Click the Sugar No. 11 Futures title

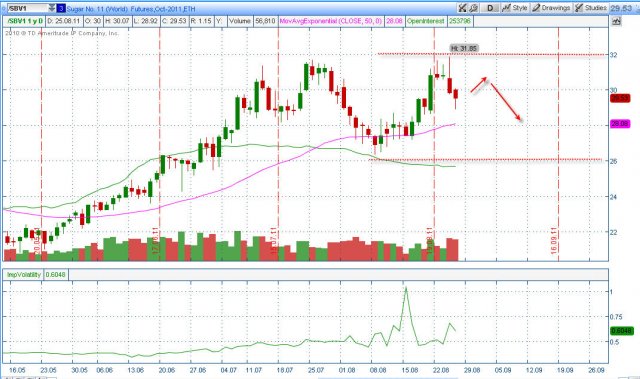131,9
